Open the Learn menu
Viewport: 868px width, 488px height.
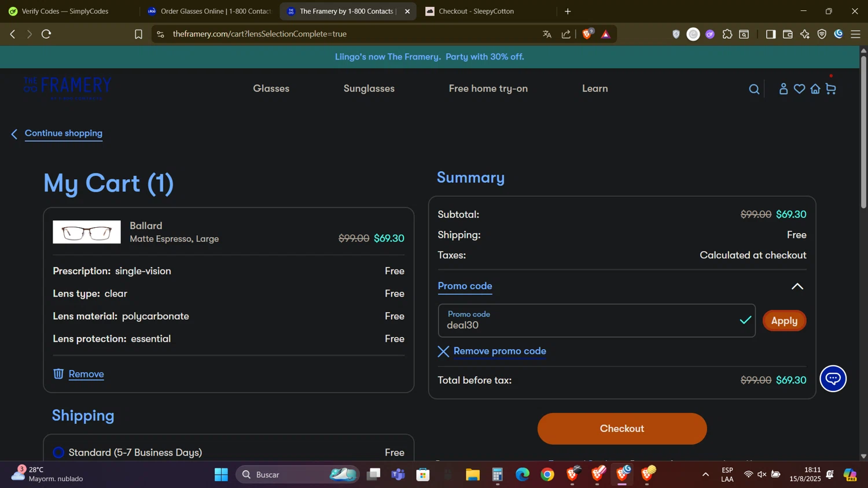point(595,88)
